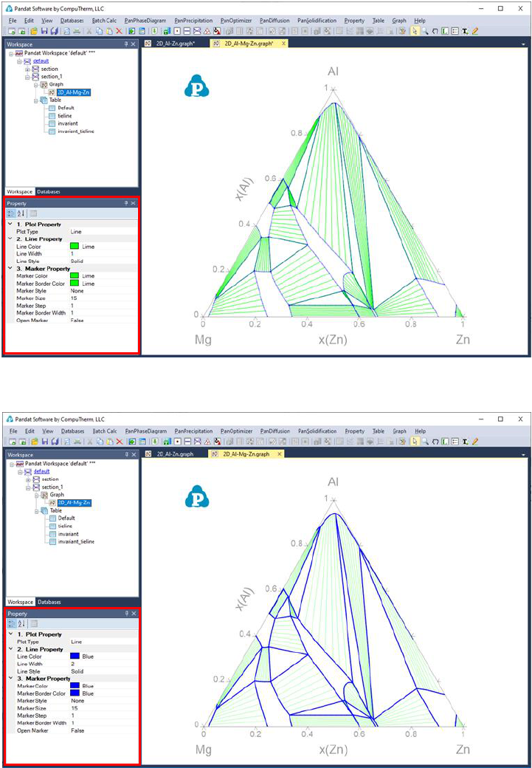Collapse '2. Line Property' section in upper panel

pos(10,239)
